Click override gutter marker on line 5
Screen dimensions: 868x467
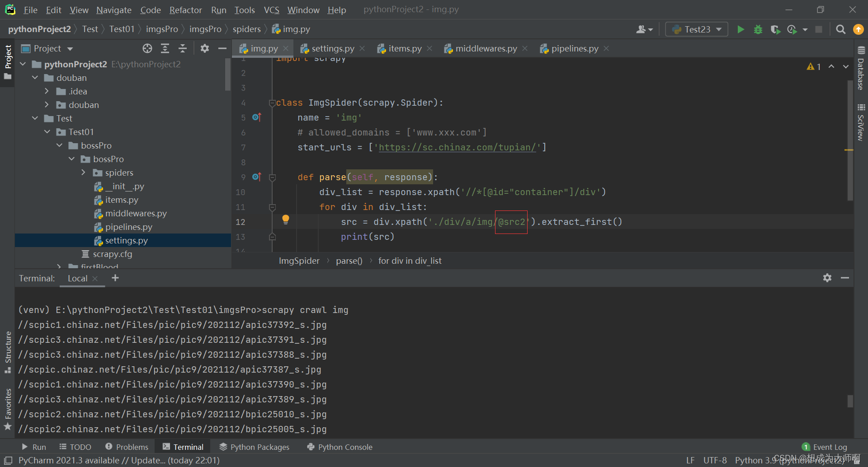(x=256, y=117)
